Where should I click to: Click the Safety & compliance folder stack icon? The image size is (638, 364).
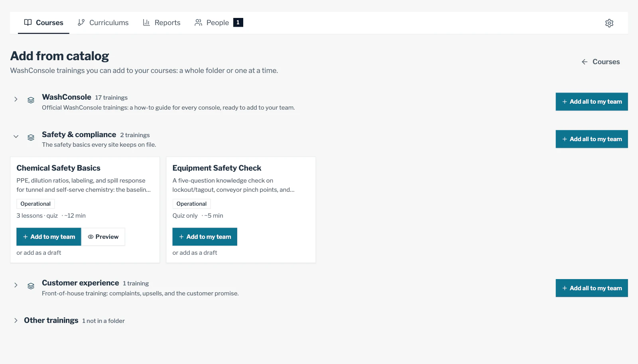tap(31, 138)
